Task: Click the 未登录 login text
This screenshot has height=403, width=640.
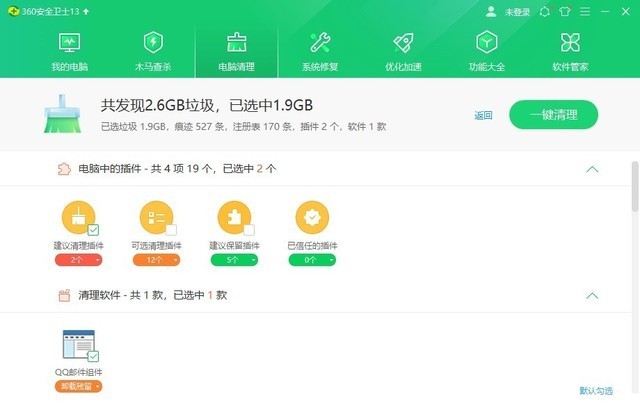Action: [517, 12]
